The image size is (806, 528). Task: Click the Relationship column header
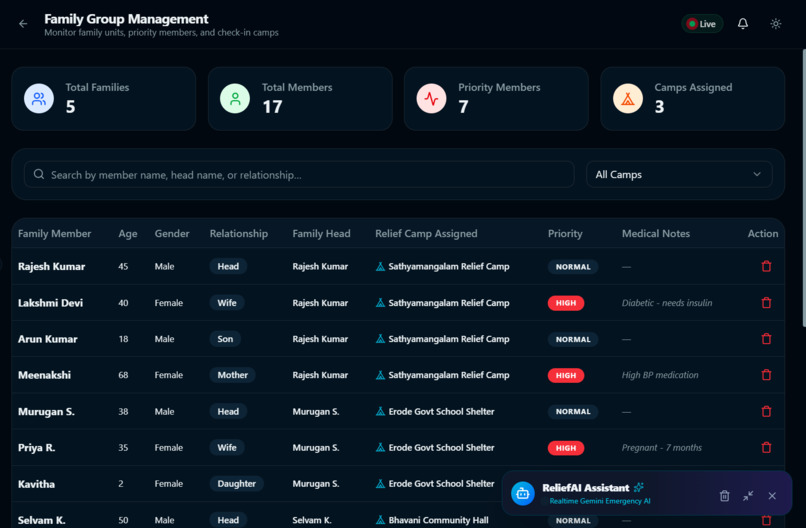point(239,233)
